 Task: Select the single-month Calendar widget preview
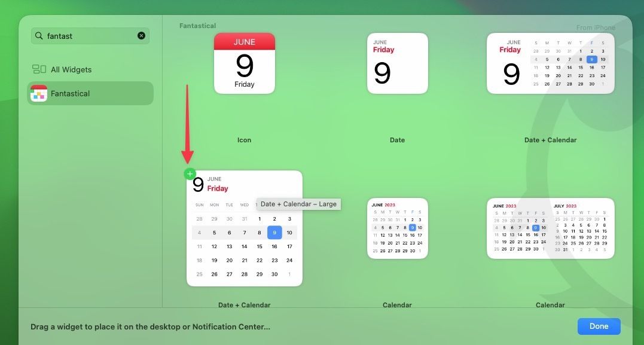coord(397,228)
